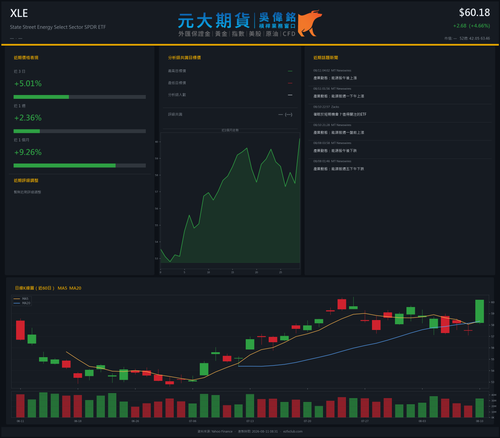Open the 06/11 04:02 MT Newswires headline
This screenshot has width=500, height=438.
tap(335, 78)
